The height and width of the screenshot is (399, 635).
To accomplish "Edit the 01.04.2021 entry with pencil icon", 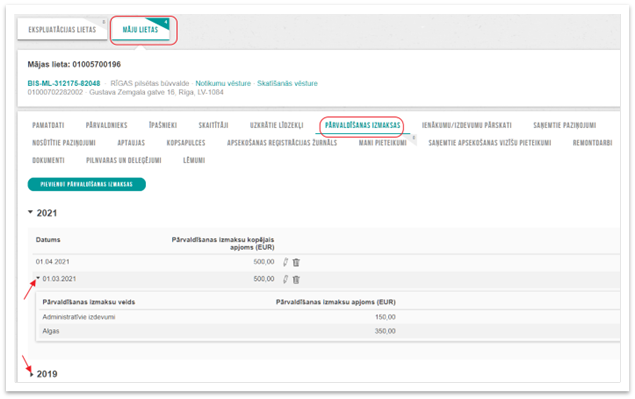I will point(286,262).
